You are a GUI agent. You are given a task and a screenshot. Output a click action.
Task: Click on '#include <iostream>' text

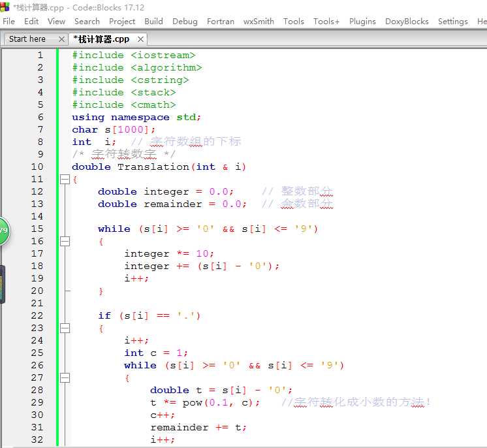click(134, 56)
